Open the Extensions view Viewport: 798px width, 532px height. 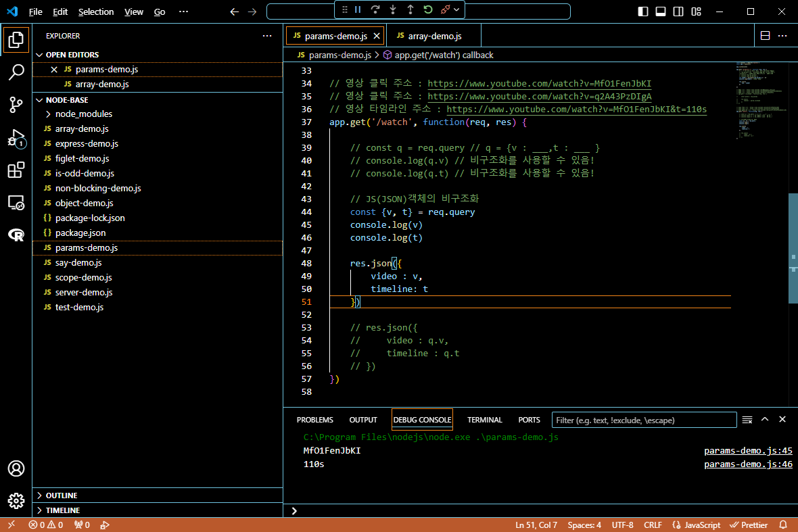pyautogui.click(x=16, y=170)
